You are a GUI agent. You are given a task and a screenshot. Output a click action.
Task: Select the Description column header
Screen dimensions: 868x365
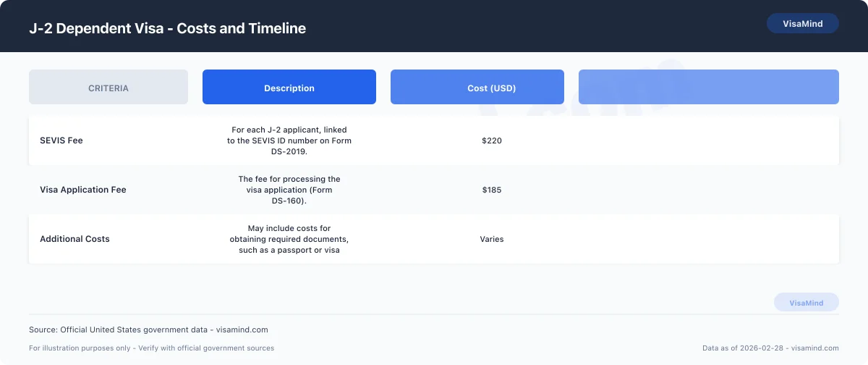click(x=289, y=88)
